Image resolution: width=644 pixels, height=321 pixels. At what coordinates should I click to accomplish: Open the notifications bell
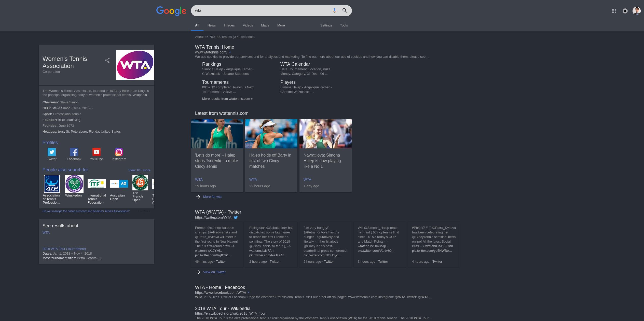(x=625, y=11)
